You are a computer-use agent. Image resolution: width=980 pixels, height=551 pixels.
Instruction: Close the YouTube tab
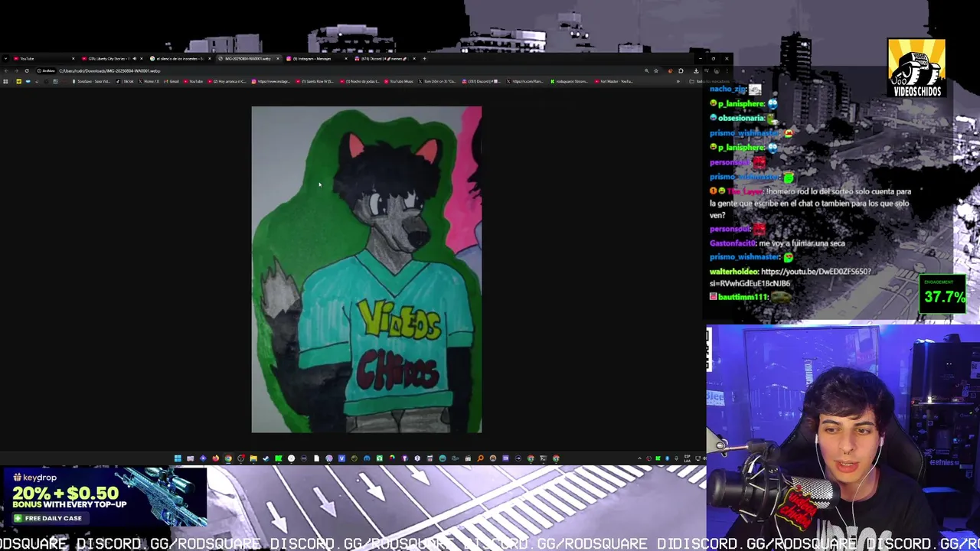point(73,58)
